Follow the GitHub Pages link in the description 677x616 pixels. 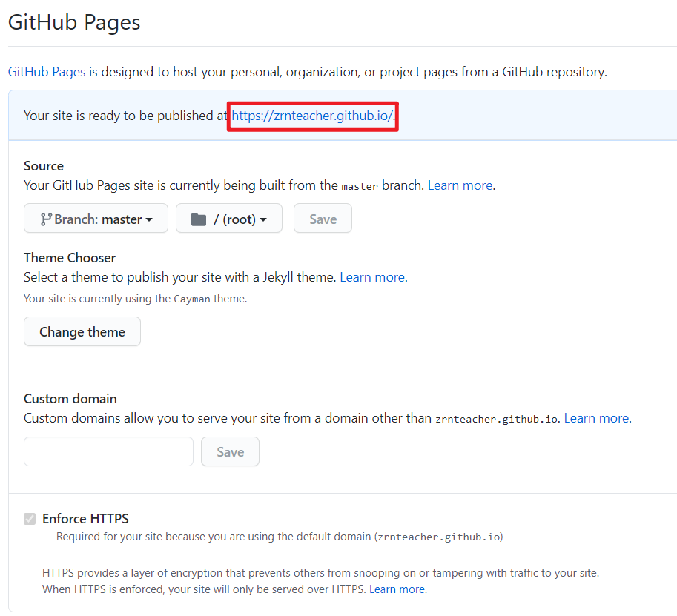pyautogui.click(x=47, y=72)
